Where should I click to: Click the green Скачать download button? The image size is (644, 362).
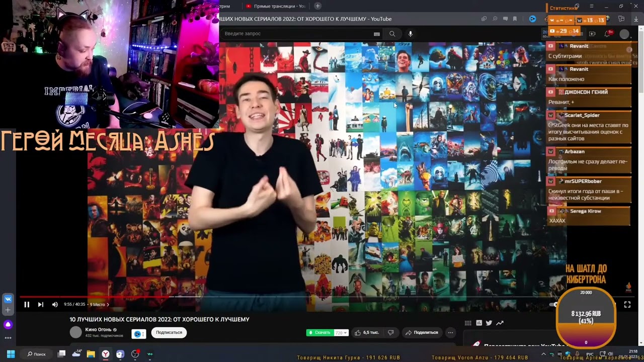(320, 332)
